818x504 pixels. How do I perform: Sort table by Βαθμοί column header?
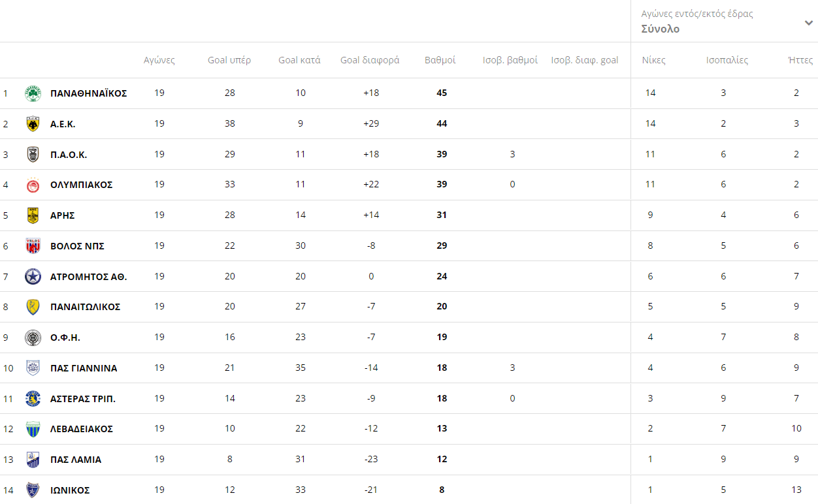pyautogui.click(x=440, y=60)
